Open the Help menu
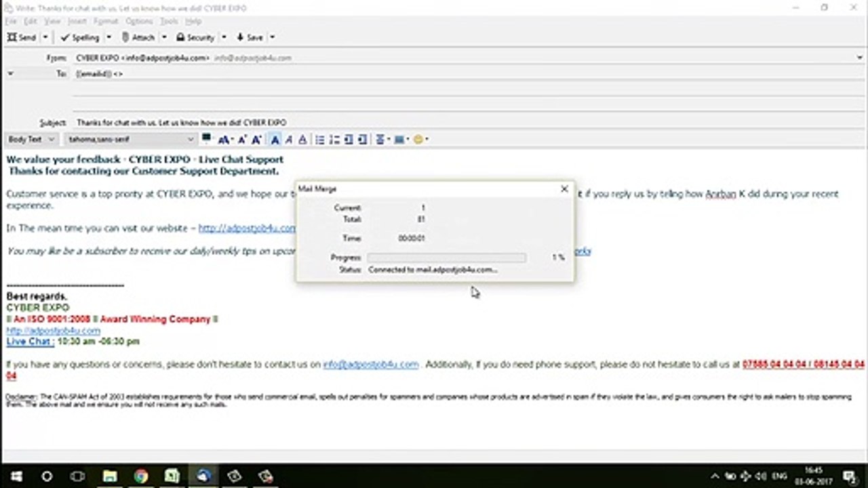This screenshot has height=488, width=868. click(193, 22)
